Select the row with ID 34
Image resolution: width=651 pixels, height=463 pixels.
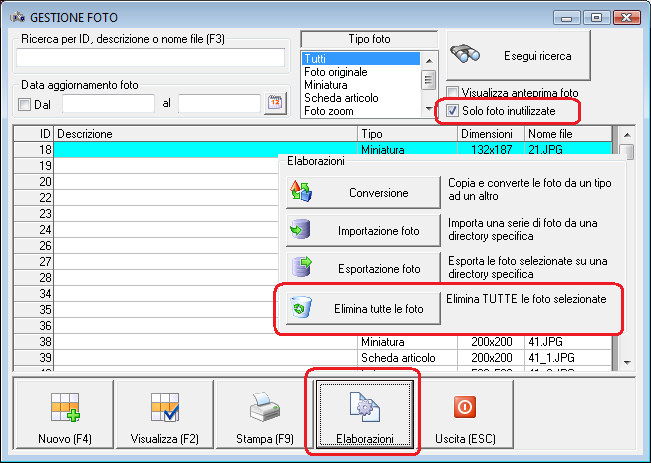(x=146, y=294)
